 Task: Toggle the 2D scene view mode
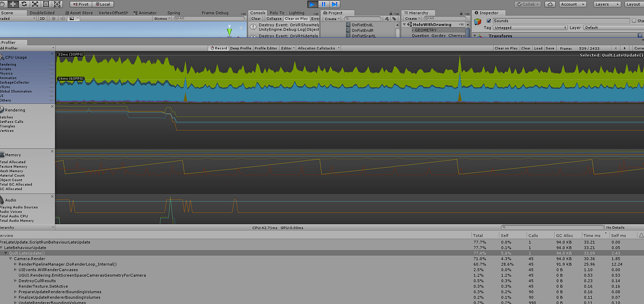point(42,18)
